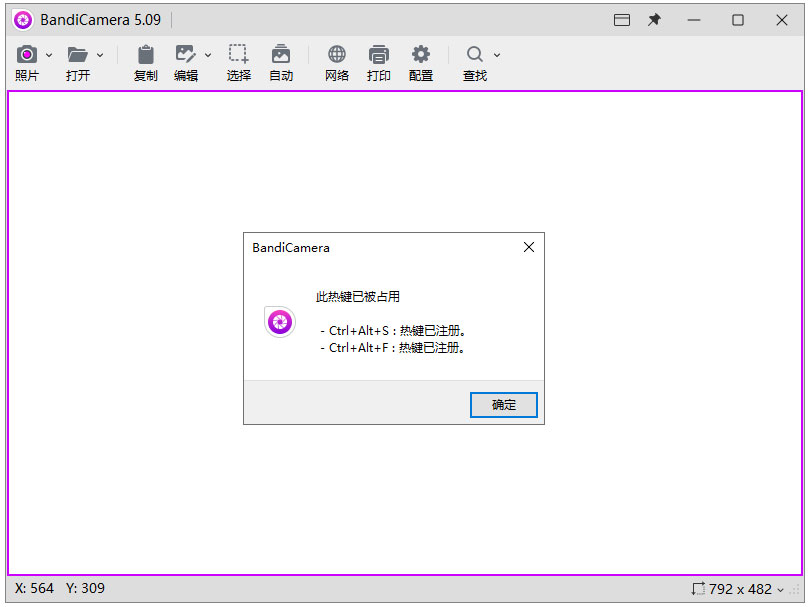The width and height of the screenshot is (810, 607).
Task: Click the 打开 folder icon
Action: tap(77, 54)
